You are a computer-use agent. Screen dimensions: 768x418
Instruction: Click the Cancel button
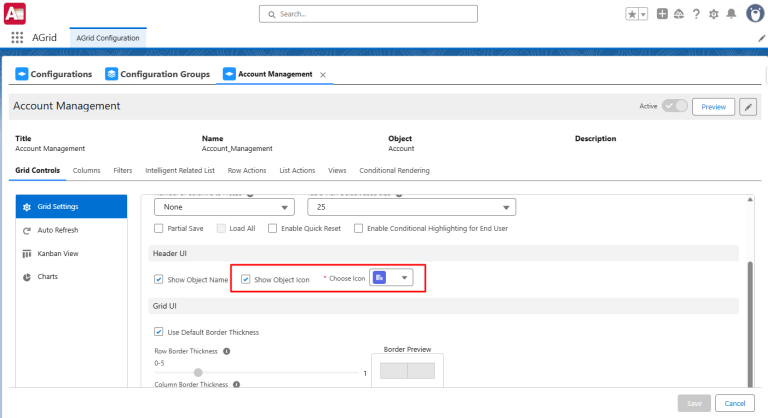735,403
